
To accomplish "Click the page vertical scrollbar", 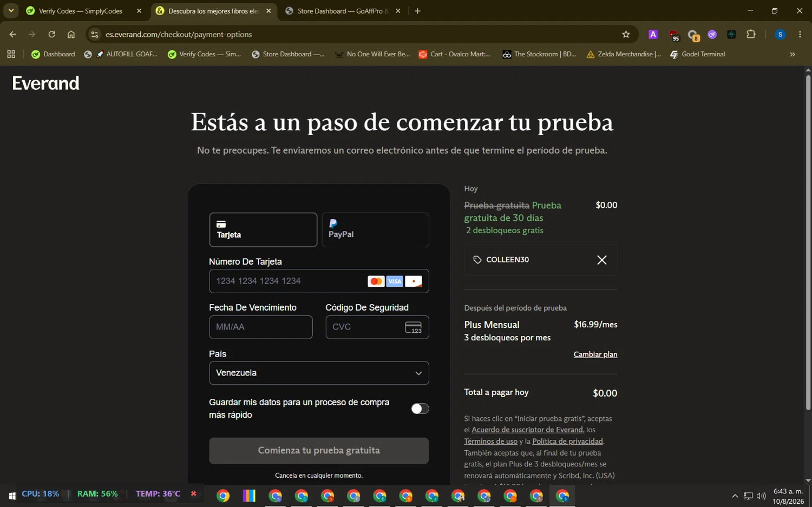I will point(808,243).
